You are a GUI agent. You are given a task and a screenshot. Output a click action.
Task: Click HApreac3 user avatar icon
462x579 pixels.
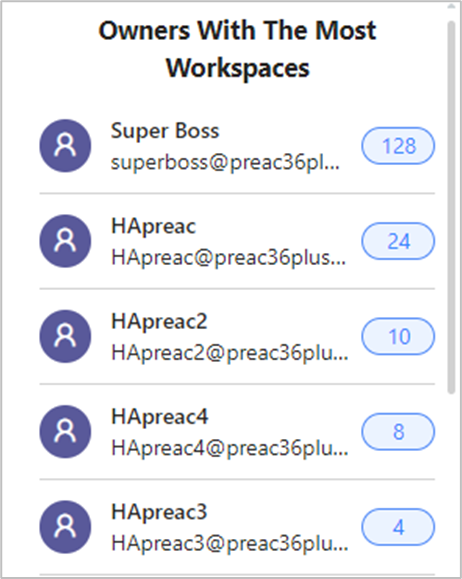tap(65, 527)
